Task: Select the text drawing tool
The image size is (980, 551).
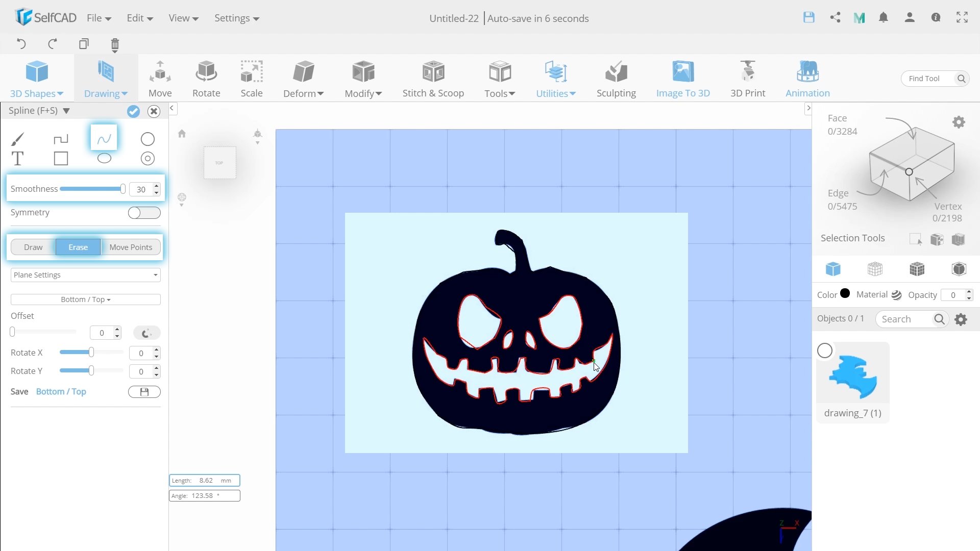Action: pyautogui.click(x=17, y=159)
